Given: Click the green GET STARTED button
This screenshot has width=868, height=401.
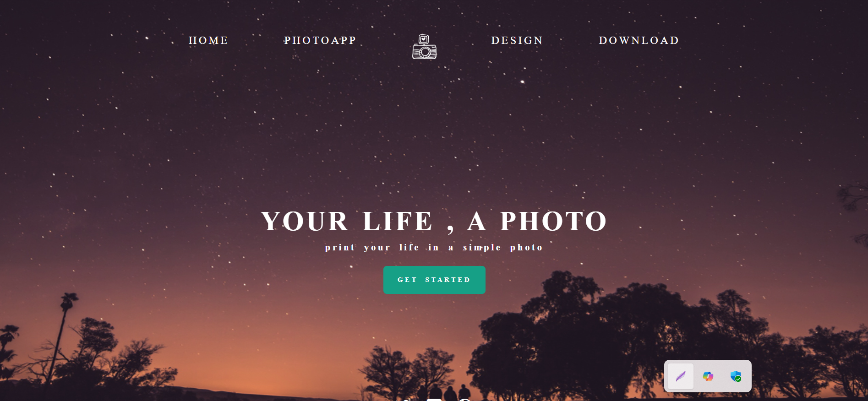Looking at the screenshot, I should tap(434, 280).
